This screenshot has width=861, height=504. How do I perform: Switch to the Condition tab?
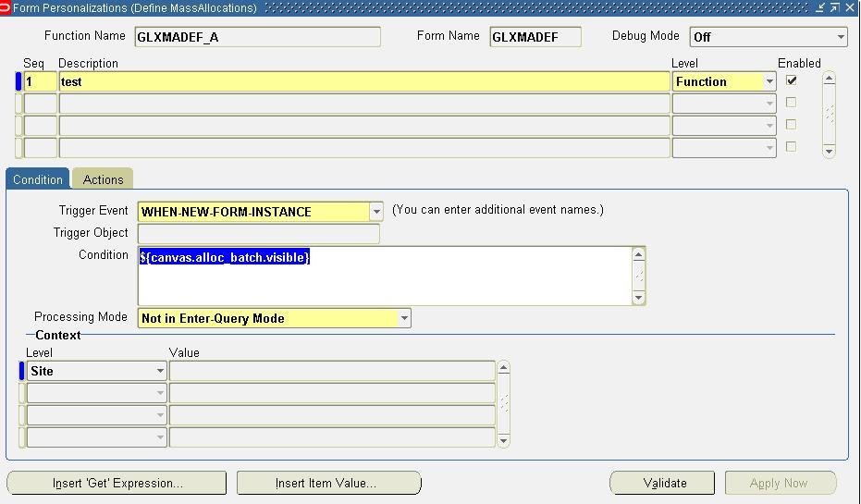[x=38, y=179]
